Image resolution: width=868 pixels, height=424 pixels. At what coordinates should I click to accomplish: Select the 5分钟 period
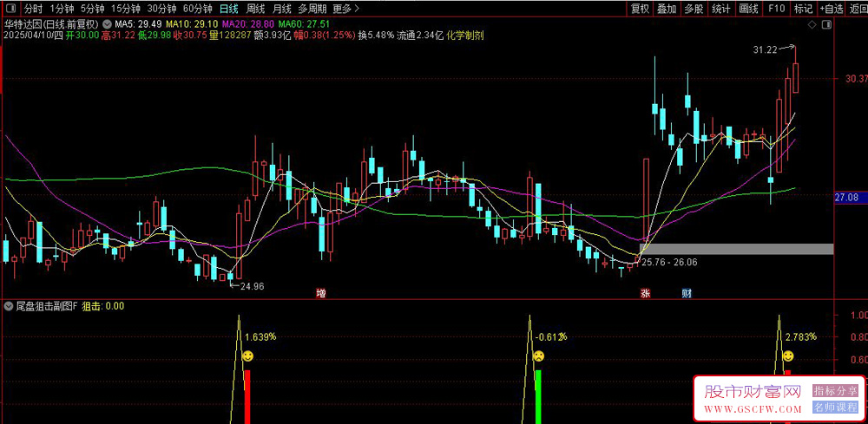pyautogui.click(x=92, y=9)
